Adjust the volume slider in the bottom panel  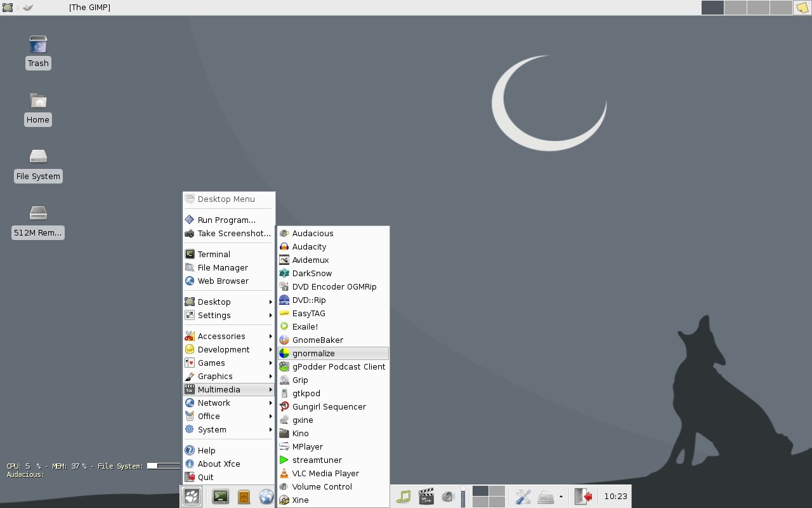[x=463, y=497]
